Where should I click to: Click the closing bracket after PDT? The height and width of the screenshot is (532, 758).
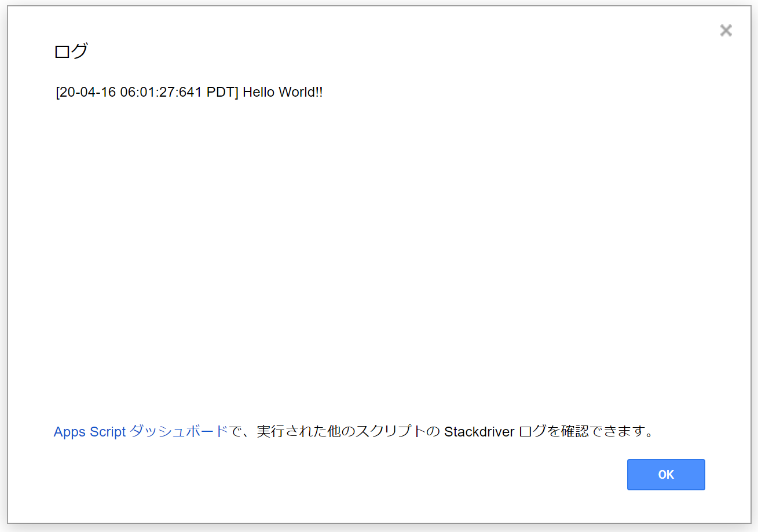point(237,93)
